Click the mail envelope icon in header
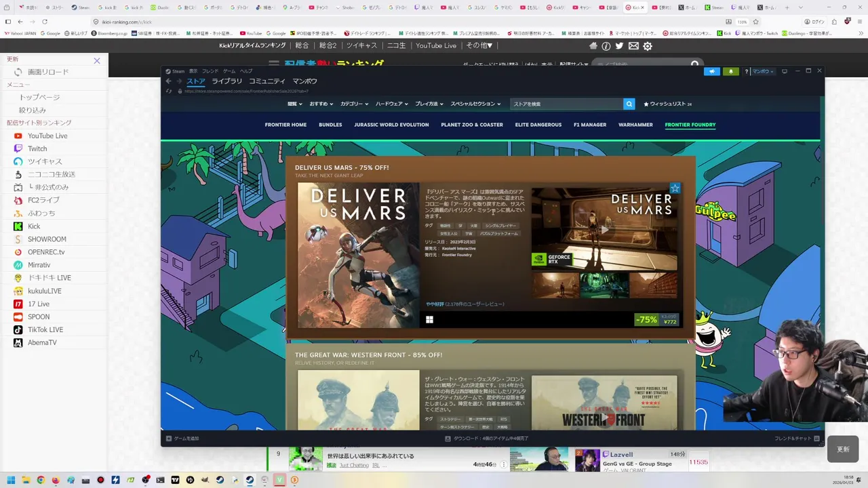Viewport: 868px width, 488px height. click(x=633, y=46)
